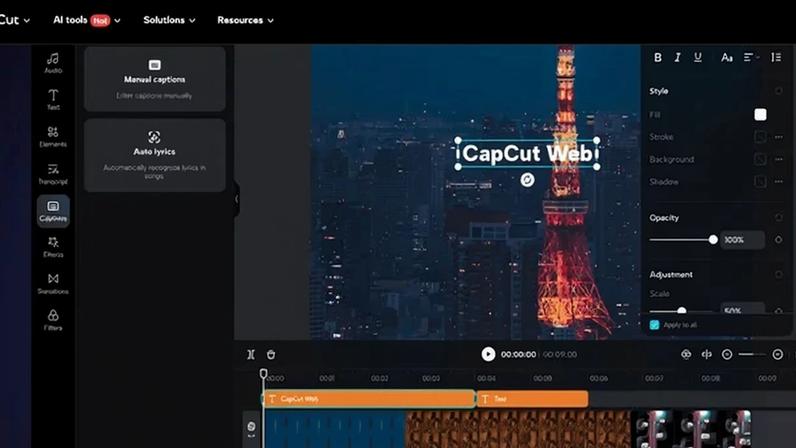
Task: Select the Captions panel in sidebar
Action: tap(53, 211)
